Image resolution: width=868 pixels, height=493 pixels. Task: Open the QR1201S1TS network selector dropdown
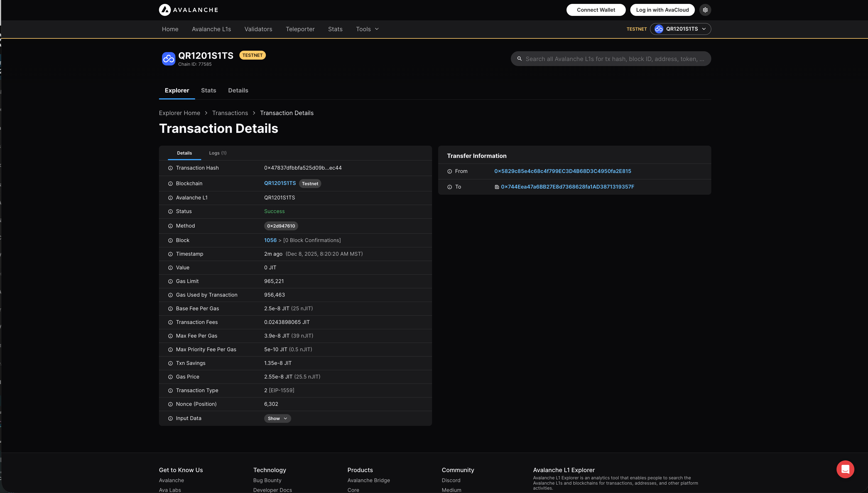[x=680, y=29]
